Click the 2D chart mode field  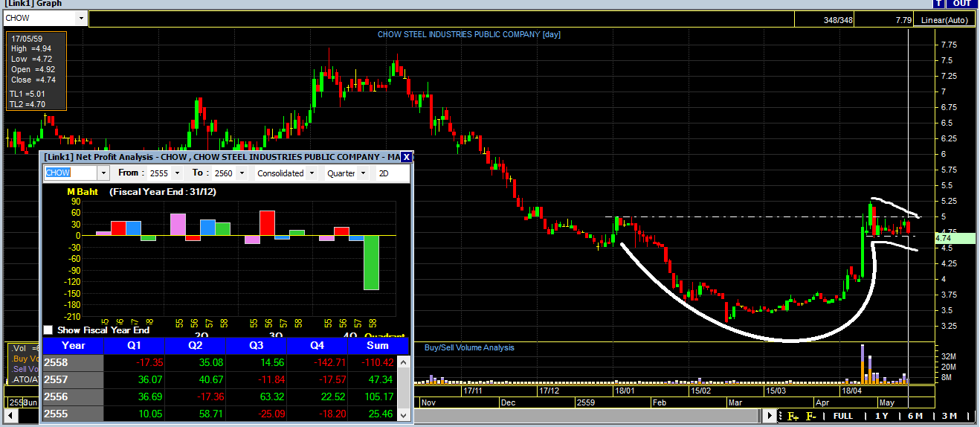coord(392,173)
